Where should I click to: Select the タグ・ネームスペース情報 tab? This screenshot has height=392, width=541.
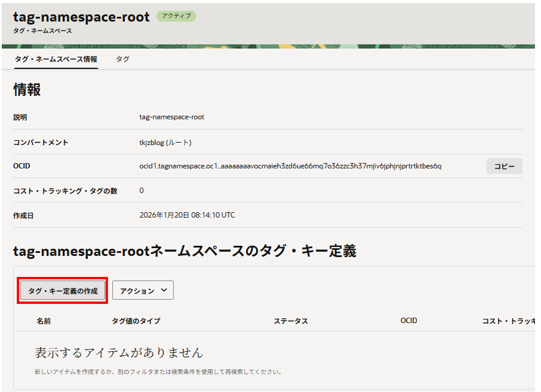(x=56, y=59)
